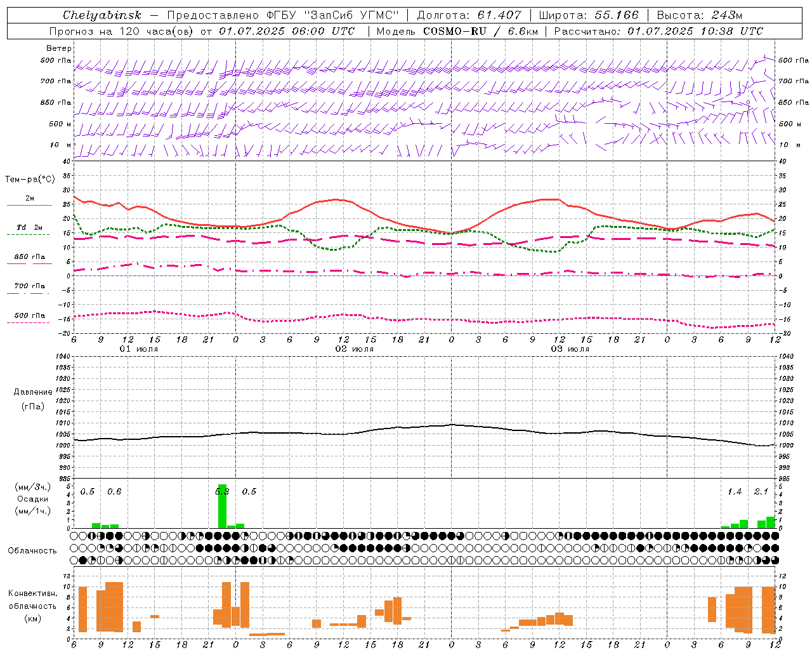
Task: Click the "Рассчитано: 01.07.2025 10:38 UTC" timestamp
Action: (658, 31)
